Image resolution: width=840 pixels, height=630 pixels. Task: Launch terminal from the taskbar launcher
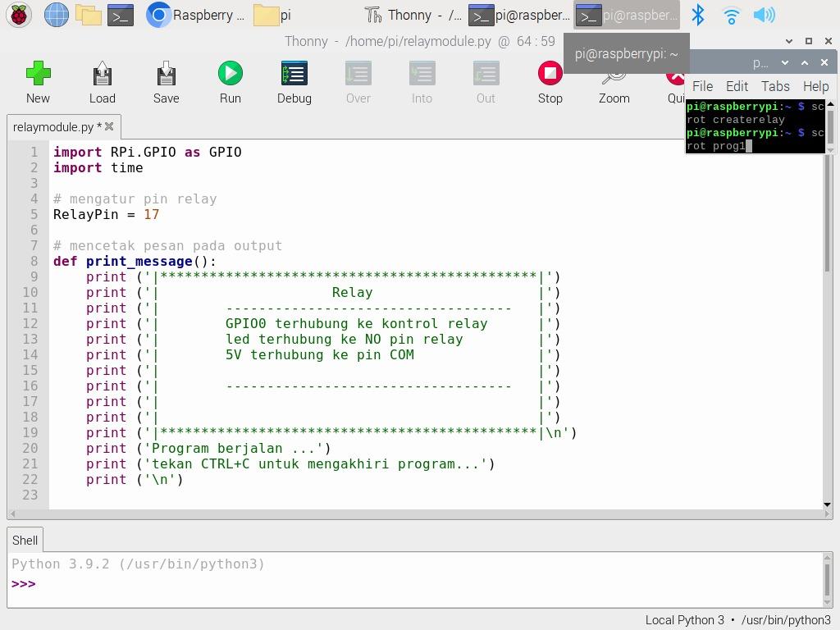(x=121, y=16)
